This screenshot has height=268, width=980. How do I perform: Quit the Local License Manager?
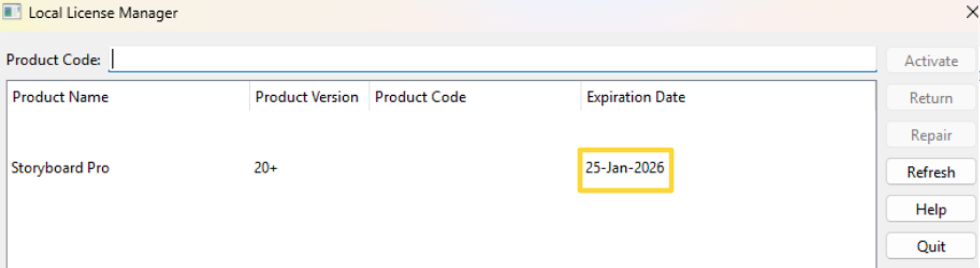pyautogui.click(x=930, y=247)
